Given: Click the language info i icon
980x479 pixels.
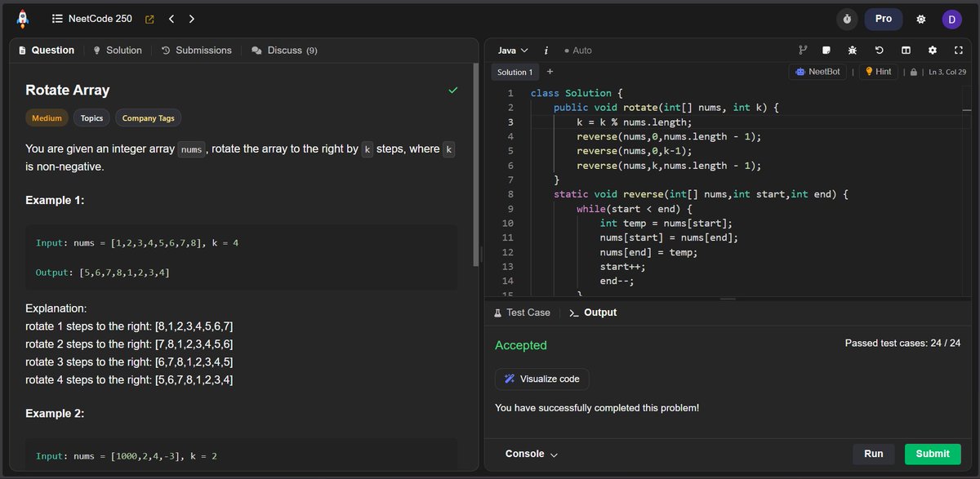Looking at the screenshot, I should coord(546,51).
